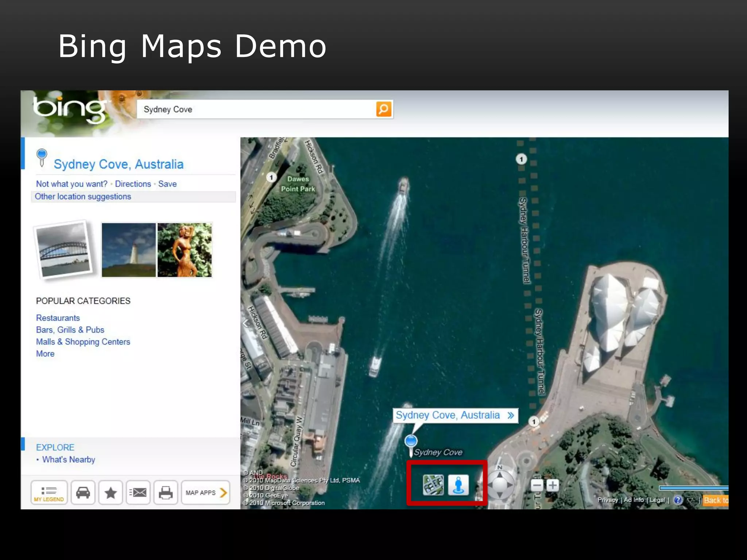Open the Map Apps chevron button
The width and height of the screenshot is (747, 560).
pyautogui.click(x=205, y=493)
